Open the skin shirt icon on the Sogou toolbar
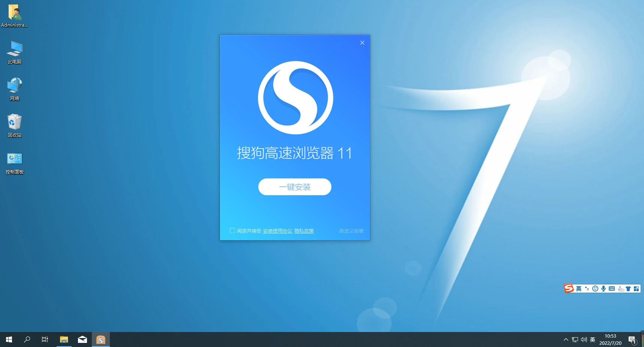This screenshot has width=644, height=347. point(628,289)
